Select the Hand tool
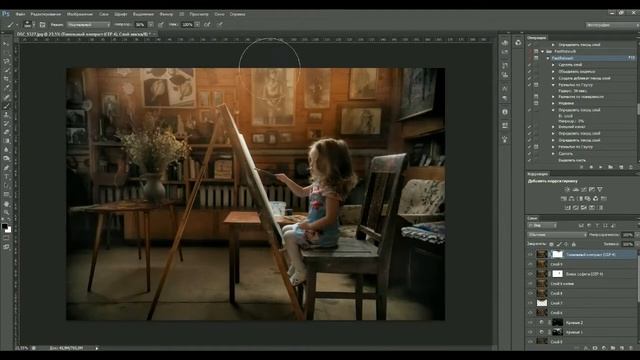640x360 pixels. 6,204
